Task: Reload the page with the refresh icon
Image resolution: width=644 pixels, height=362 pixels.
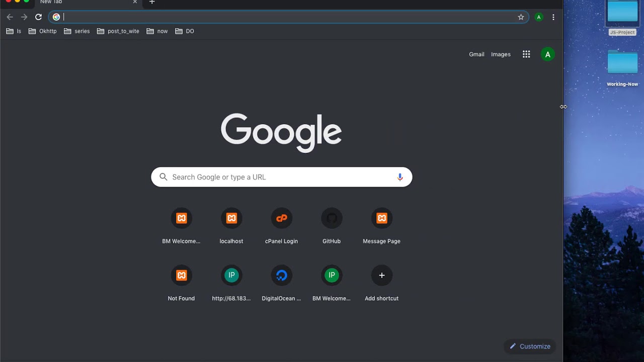Action: (38, 17)
